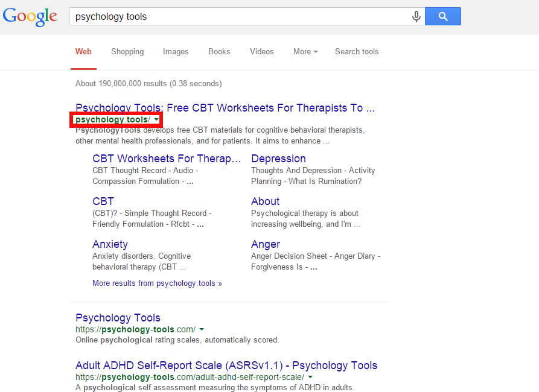This screenshot has width=539, height=392.
Task: Open dropdown arrow beside https://psychology-tools.com/
Action: coord(202,329)
